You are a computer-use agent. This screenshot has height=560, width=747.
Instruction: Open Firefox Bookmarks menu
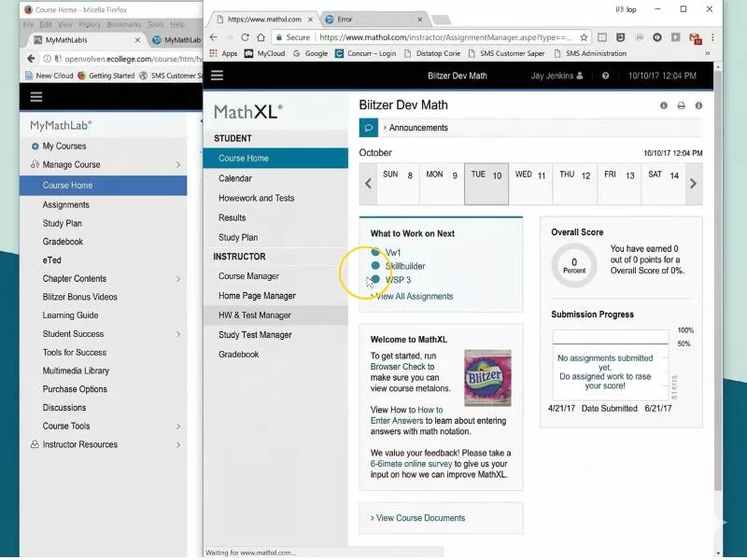(124, 24)
